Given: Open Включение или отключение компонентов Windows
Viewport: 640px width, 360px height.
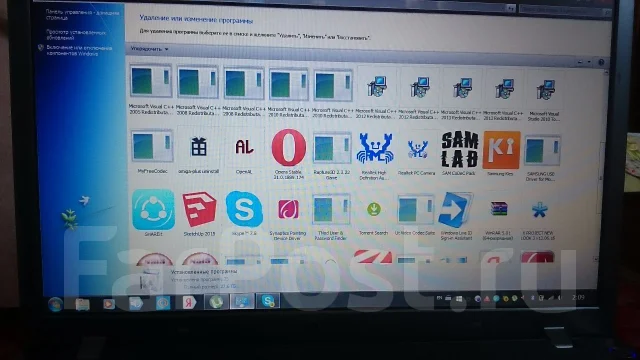Looking at the screenshot, I should click(x=79, y=51).
